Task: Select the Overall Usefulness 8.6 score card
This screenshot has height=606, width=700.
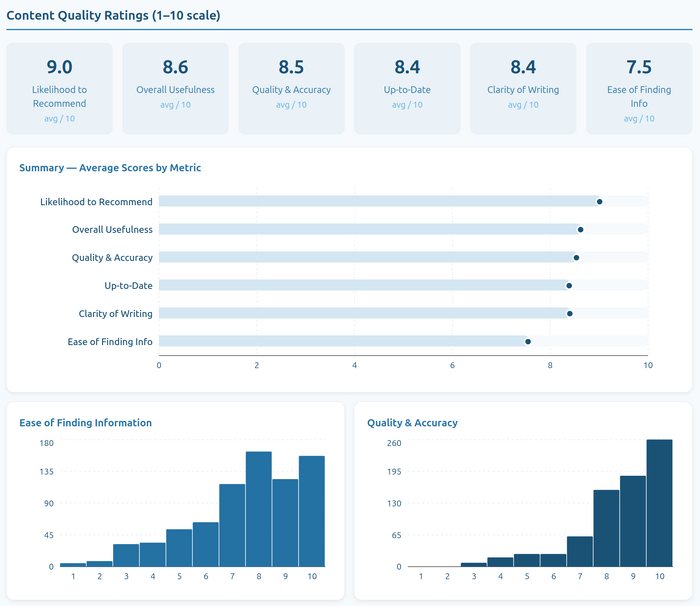Action: (x=175, y=88)
